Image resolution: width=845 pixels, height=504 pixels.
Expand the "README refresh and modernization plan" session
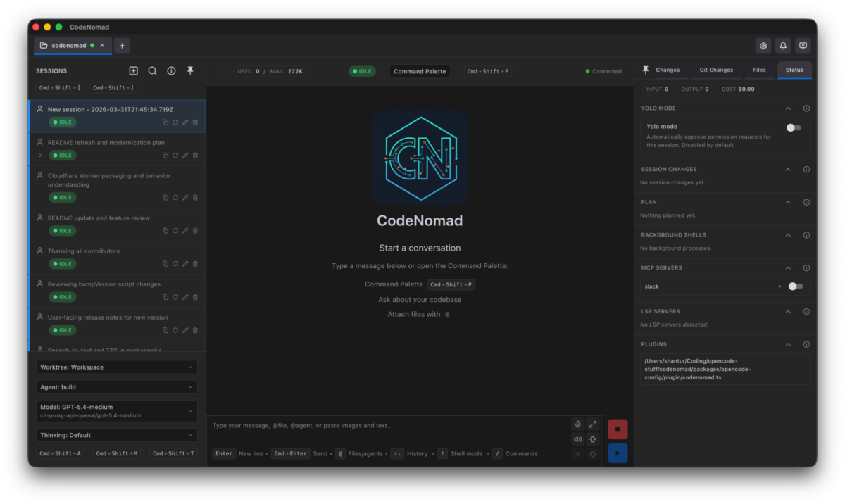point(40,156)
